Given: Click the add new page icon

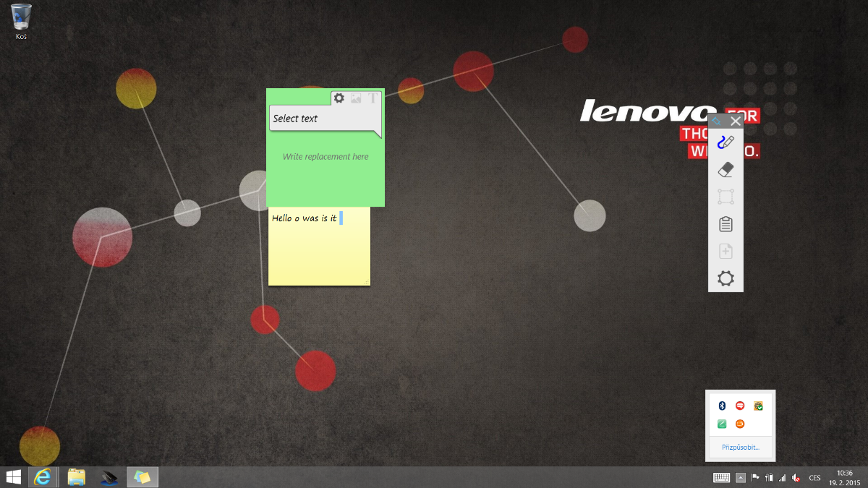Looking at the screenshot, I should (x=726, y=251).
